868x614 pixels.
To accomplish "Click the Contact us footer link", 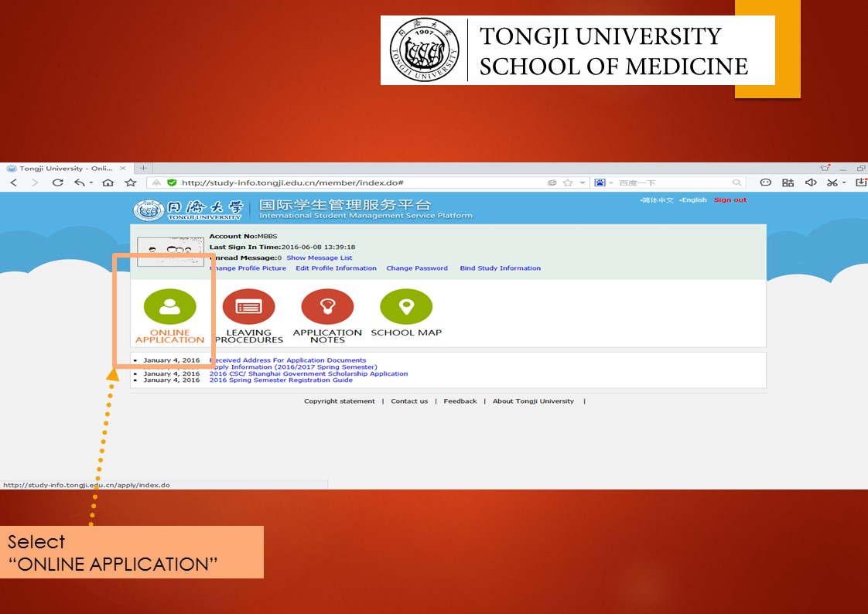I will pyautogui.click(x=409, y=401).
